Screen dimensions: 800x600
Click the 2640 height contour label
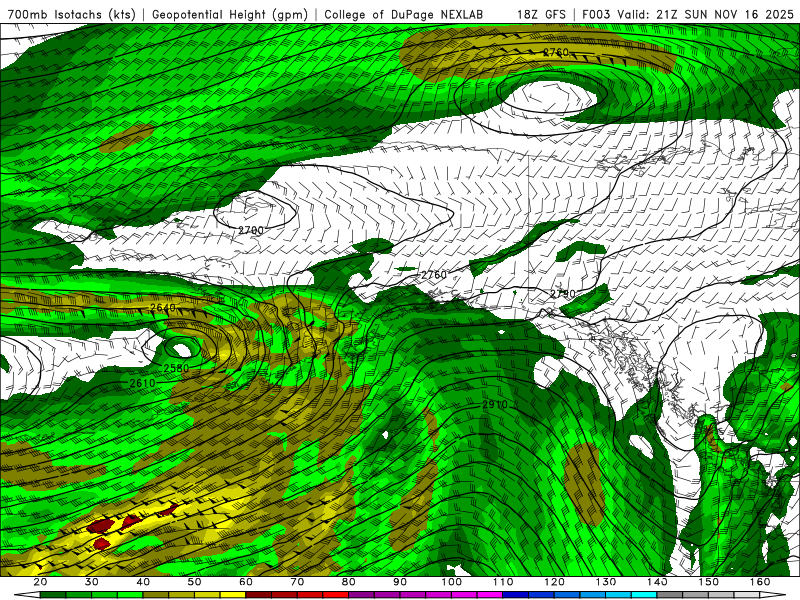163,308
